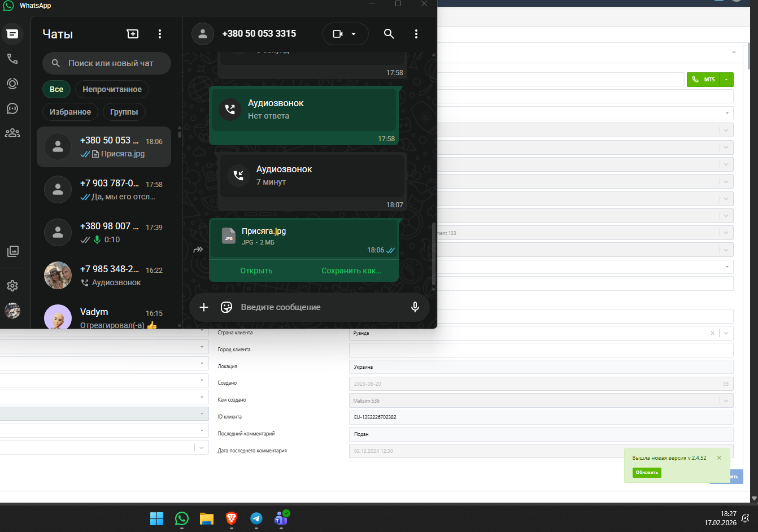Screen dimensions: 758x532
Task: Open WhatsApp from the taskbar
Action: click(x=182, y=518)
